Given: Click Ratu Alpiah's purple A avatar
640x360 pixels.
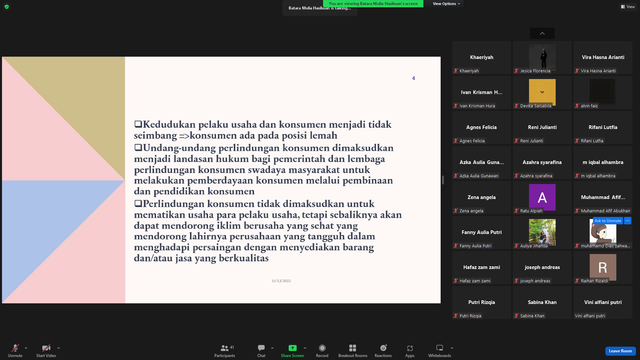Looking at the screenshot, I should [x=542, y=197].
